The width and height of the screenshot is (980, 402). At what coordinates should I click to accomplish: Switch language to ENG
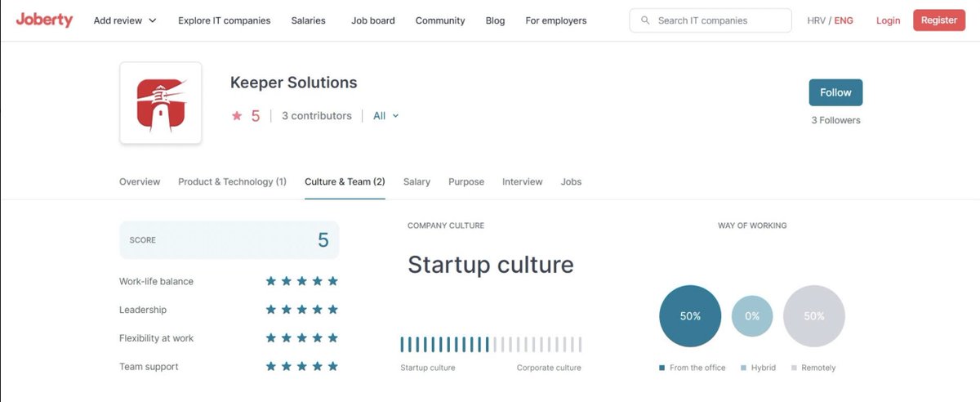844,20
